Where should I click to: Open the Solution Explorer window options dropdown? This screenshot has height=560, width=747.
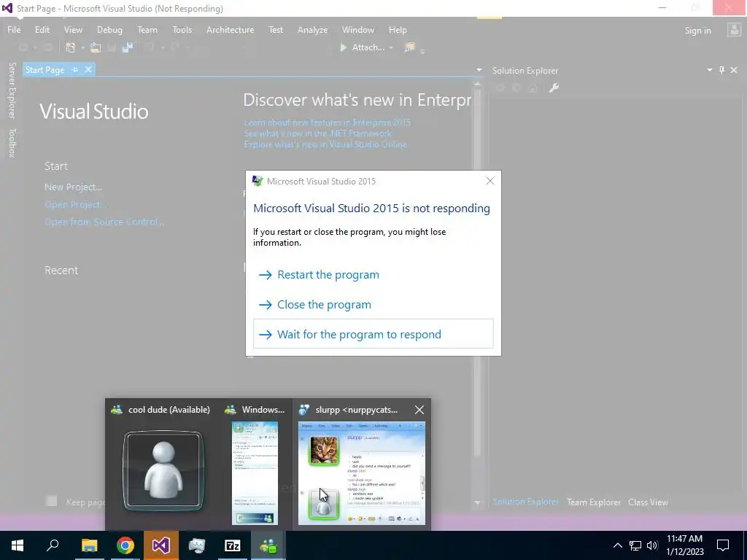click(709, 70)
